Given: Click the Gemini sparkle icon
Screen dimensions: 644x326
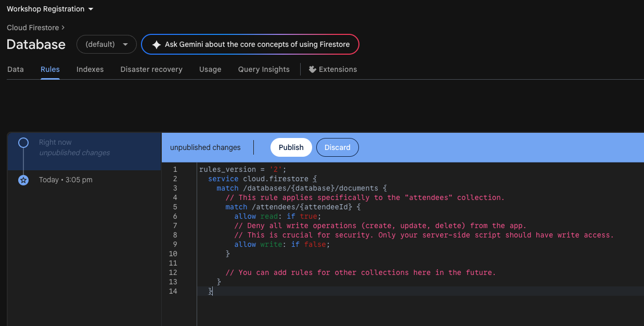Looking at the screenshot, I should tap(156, 45).
